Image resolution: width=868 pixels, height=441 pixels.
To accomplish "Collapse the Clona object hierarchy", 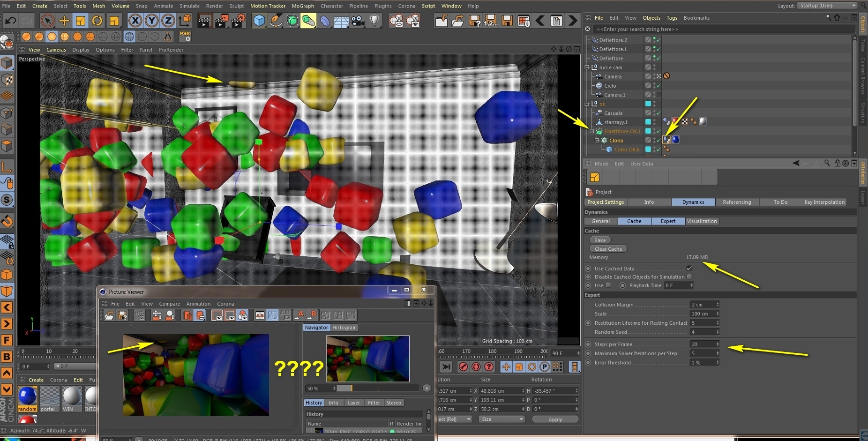I will coord(597,140).
